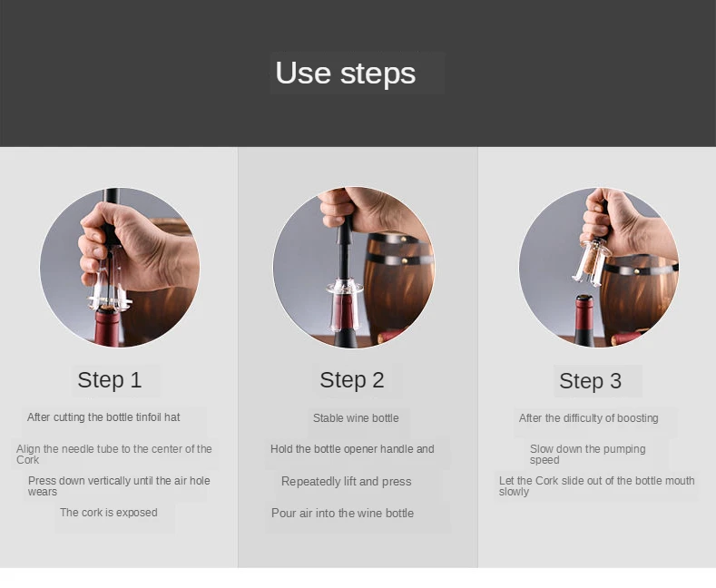Click "Stable wine bottle" text
The image size is (716, 588).
(x=356, y=418)
